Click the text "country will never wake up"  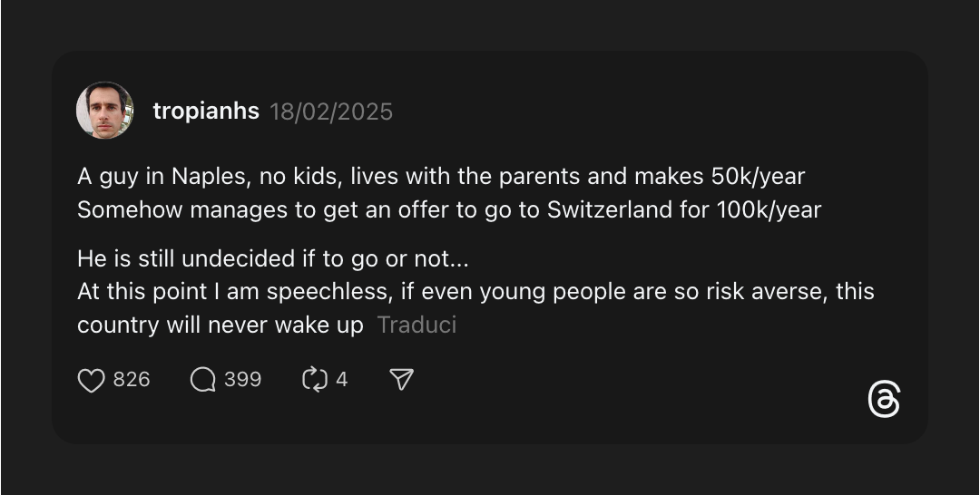coord(220,325)
